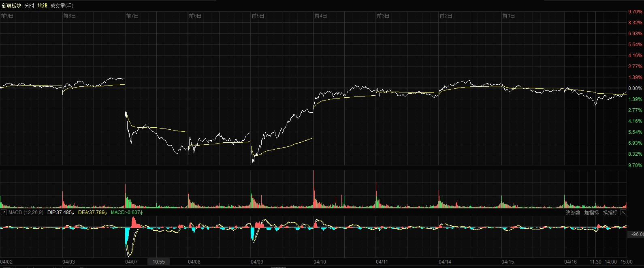Click 改参数 to change indicator parameters
This screenshot has height=268, width=644.
point(573,212)
